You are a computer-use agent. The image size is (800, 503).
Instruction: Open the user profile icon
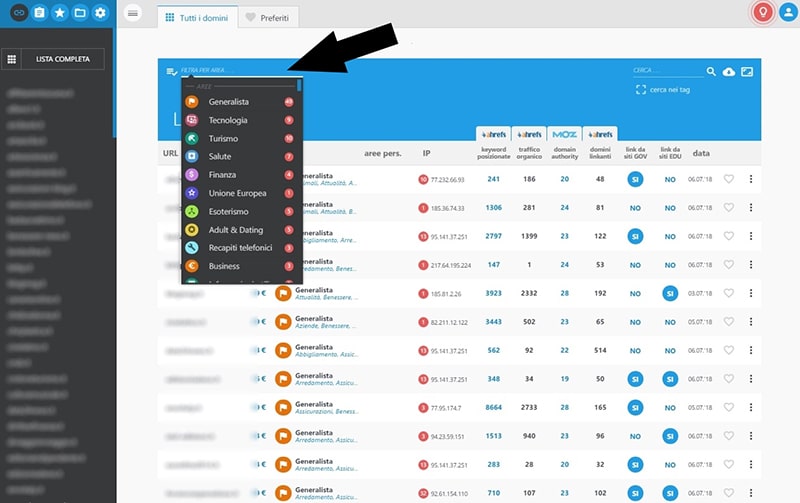787,13
